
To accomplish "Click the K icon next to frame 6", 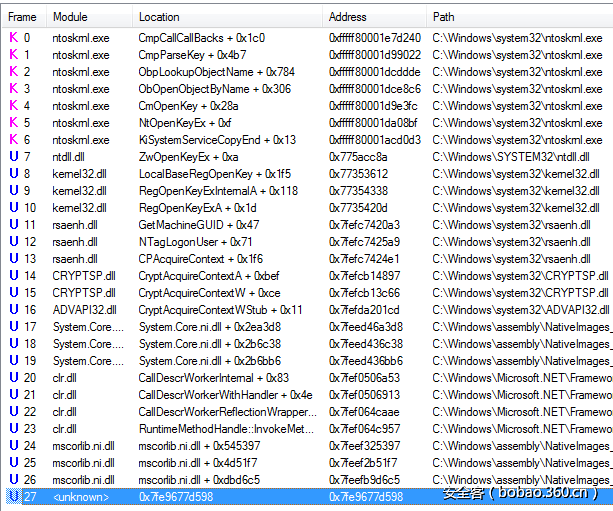I will (14, 140).
